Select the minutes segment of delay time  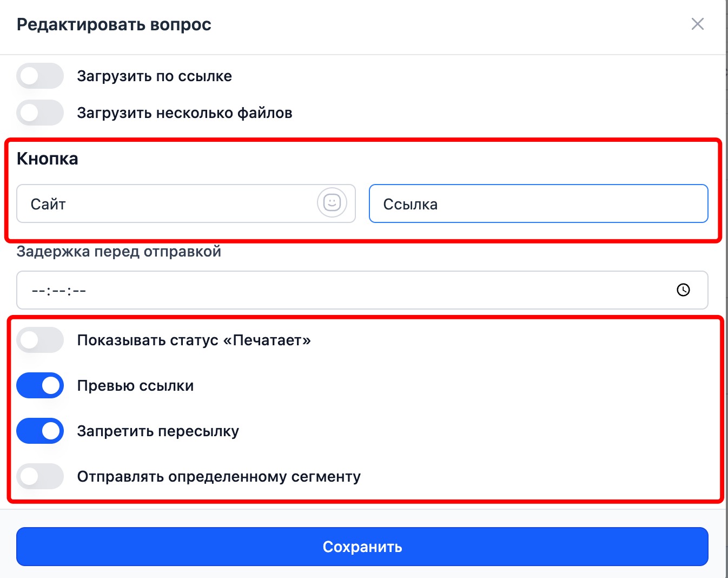[58, 291]
